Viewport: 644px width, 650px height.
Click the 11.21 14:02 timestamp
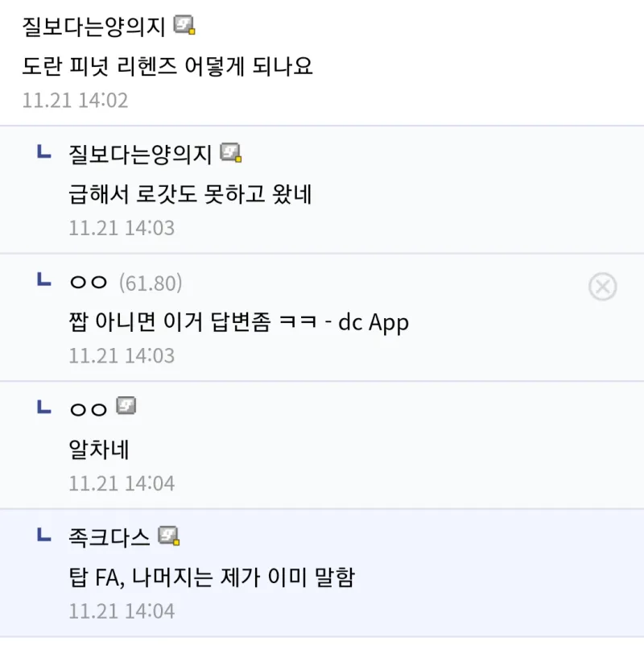click(x=76, y=100)
